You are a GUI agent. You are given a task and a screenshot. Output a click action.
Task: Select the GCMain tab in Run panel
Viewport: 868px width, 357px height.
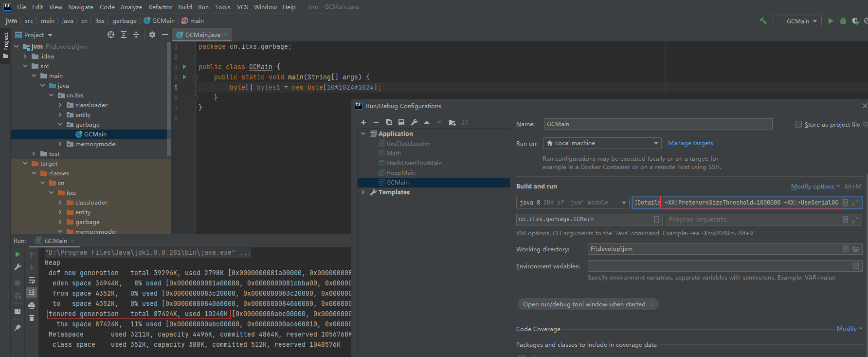(x=55, y=241)
